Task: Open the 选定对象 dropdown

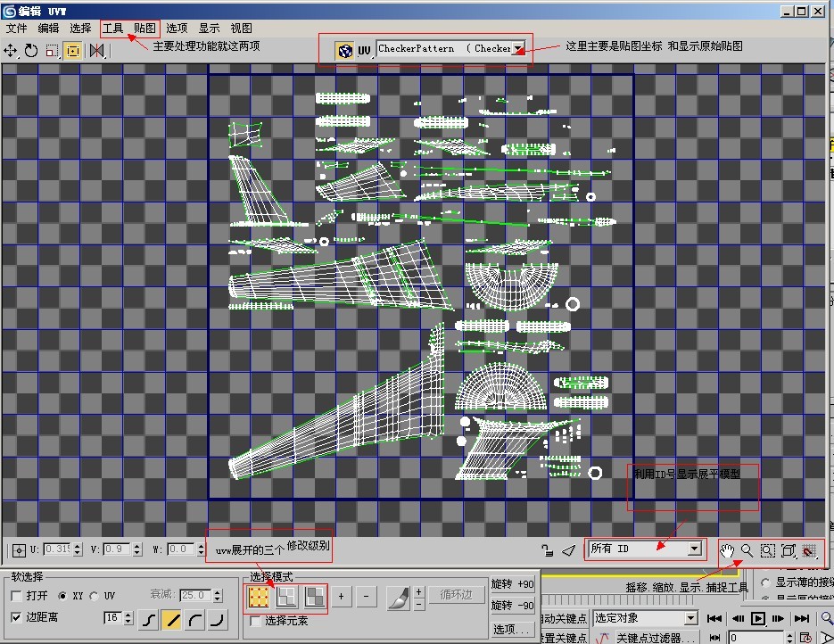Action: 690,618
